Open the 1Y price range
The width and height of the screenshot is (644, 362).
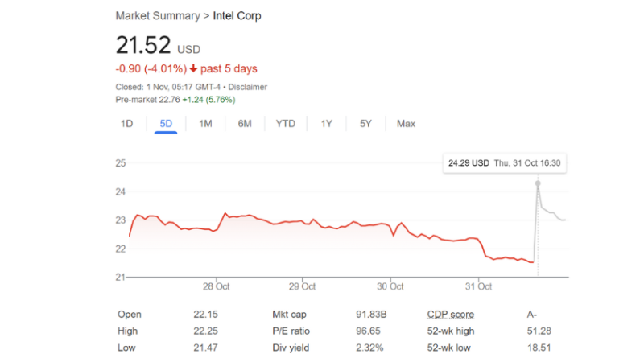(326, 124)
